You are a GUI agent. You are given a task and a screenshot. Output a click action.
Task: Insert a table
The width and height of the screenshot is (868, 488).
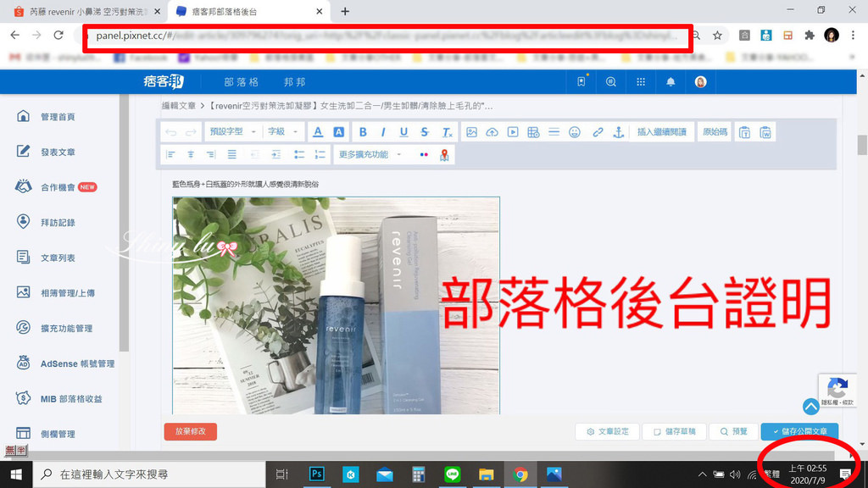(x=533, y=132)
